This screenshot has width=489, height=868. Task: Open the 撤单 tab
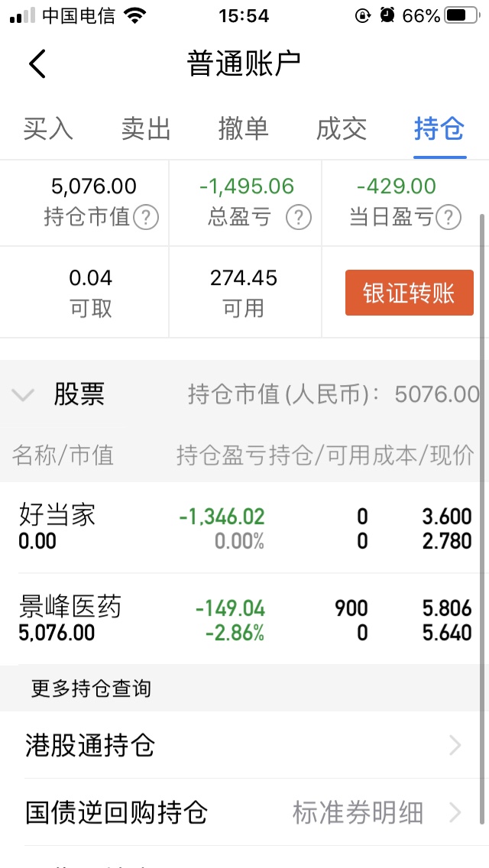244,129
